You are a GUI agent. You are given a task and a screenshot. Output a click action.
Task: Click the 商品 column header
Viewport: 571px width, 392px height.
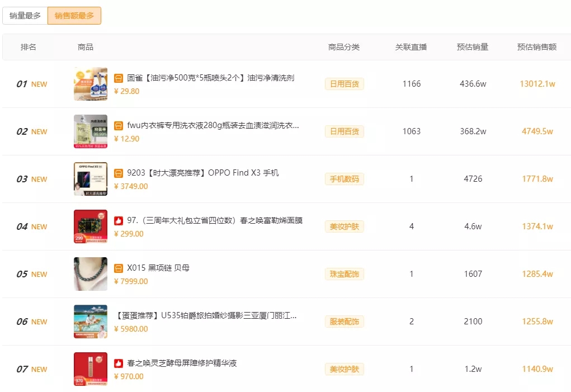pos(85,47)
